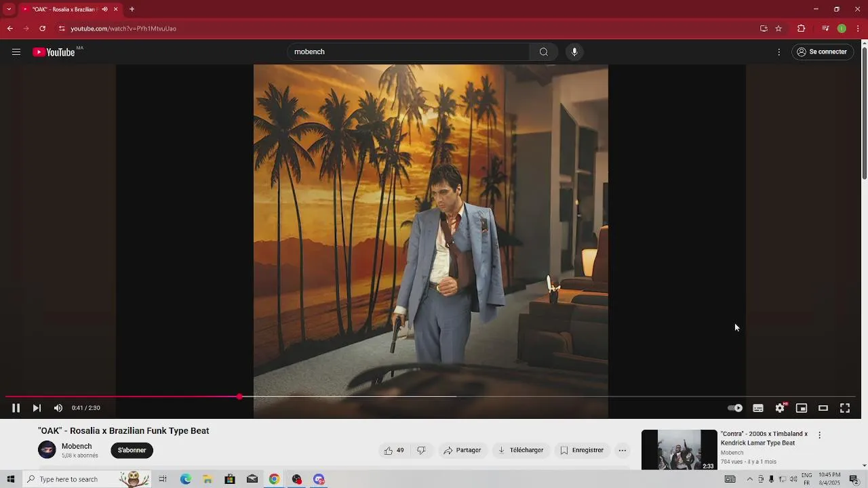Open the YouTube hamburger guide menu

[16, 52]
